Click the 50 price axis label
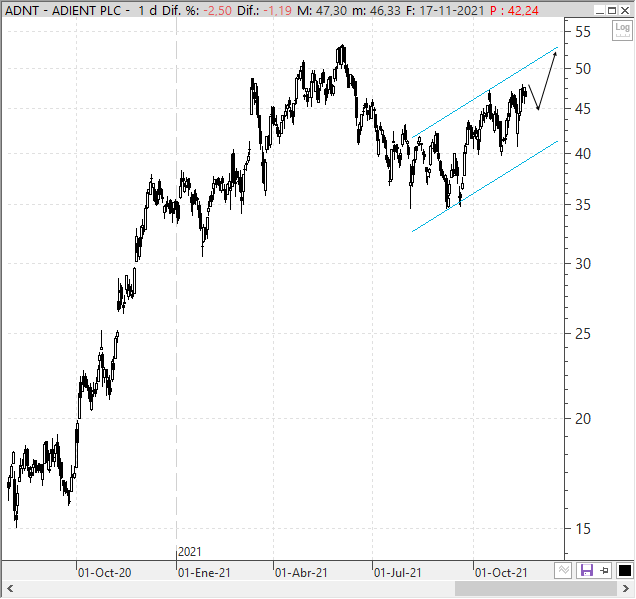This screenshot has width=636, height=599. 583,69
